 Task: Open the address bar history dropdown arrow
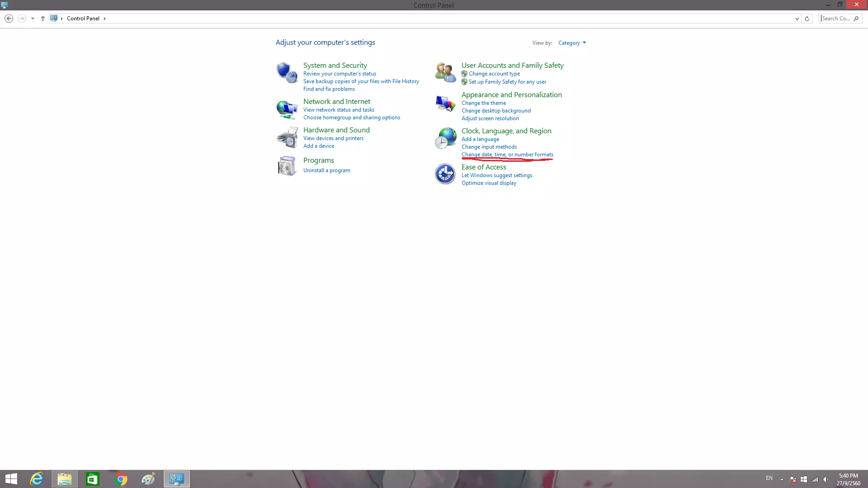[x=797, y=19]
